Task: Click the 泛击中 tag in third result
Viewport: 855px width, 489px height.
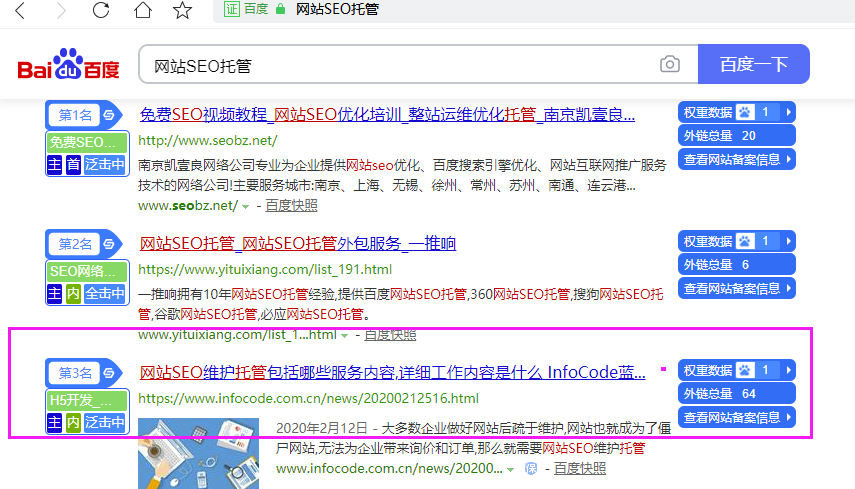Action: tap(105, 422)
